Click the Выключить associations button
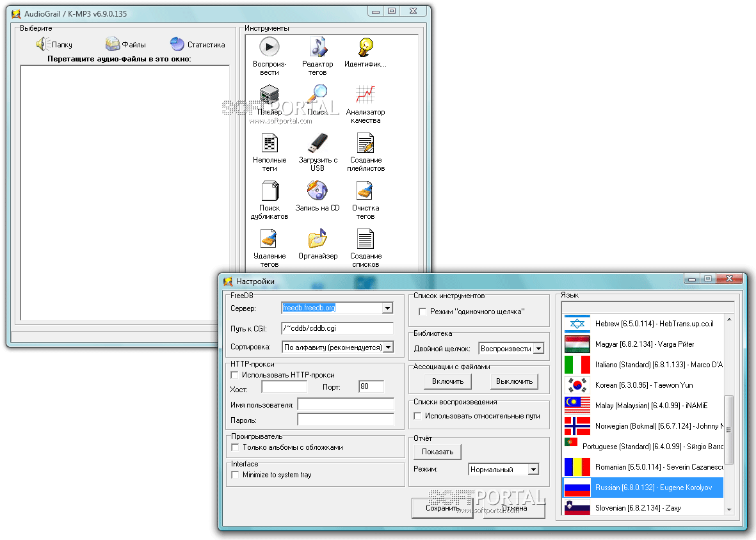The image size is (756, 540). pos(515,381)
